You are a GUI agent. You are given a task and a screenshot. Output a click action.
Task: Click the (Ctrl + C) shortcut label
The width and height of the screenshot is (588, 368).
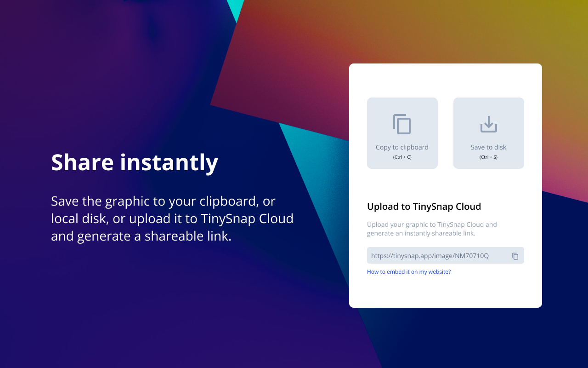(x=402, y=156)
